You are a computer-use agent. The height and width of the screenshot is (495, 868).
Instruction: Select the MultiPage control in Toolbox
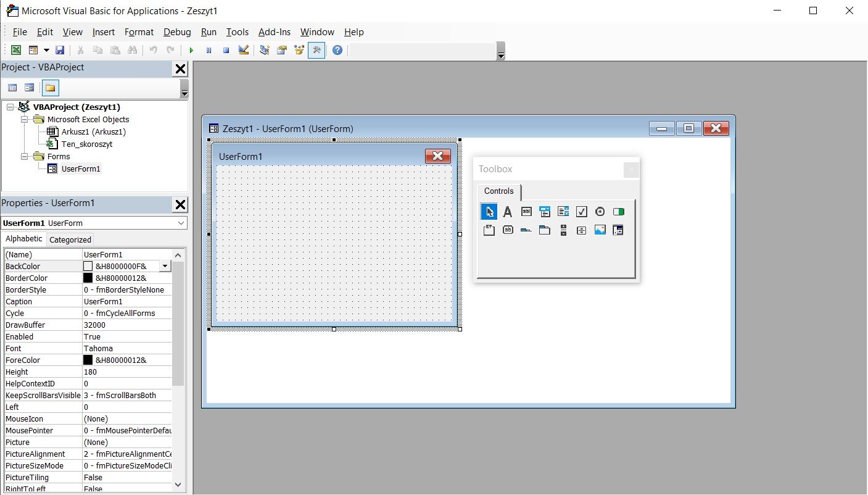pos(544,230)
